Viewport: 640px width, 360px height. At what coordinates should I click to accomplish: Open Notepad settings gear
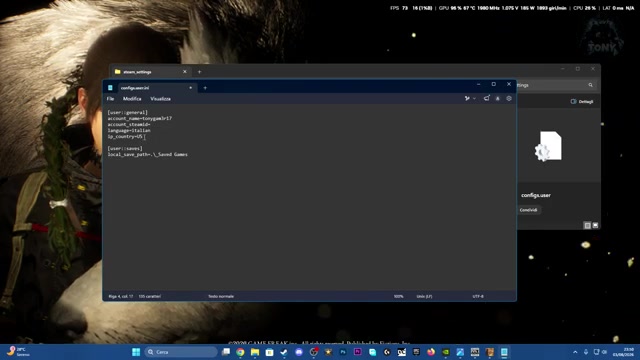point(509,98)
